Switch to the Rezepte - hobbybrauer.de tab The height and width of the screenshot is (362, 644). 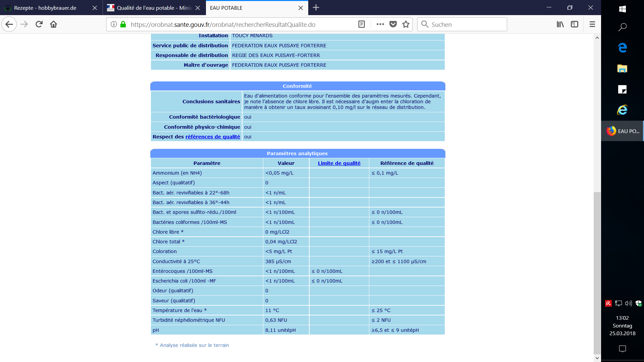click(45, 8)
